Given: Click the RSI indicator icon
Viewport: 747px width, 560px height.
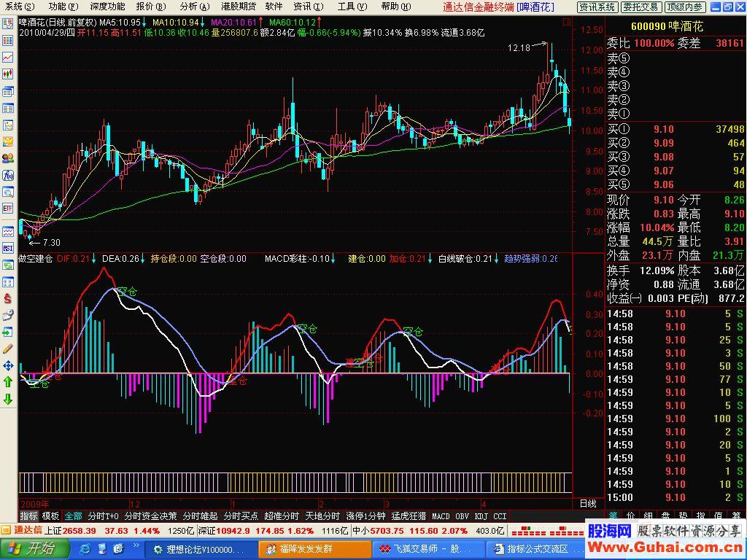Looking at the screenshot, I should click(x=7, y=248).
